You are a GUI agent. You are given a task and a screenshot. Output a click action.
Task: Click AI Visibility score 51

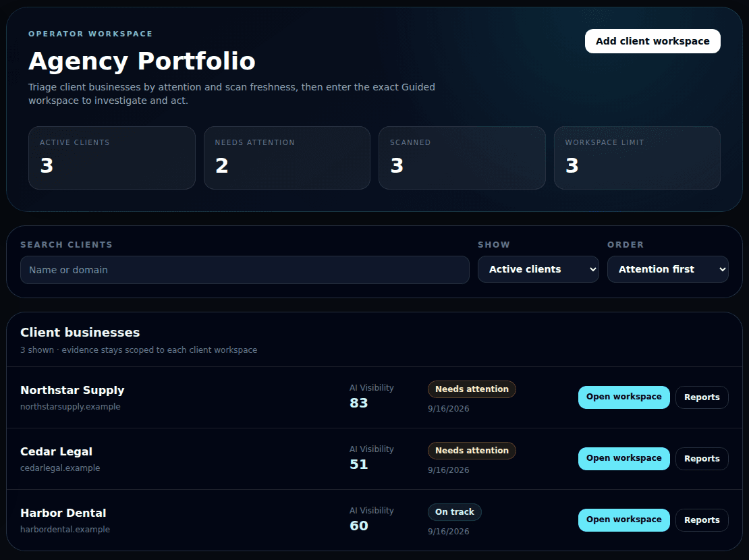coord(359,464)
